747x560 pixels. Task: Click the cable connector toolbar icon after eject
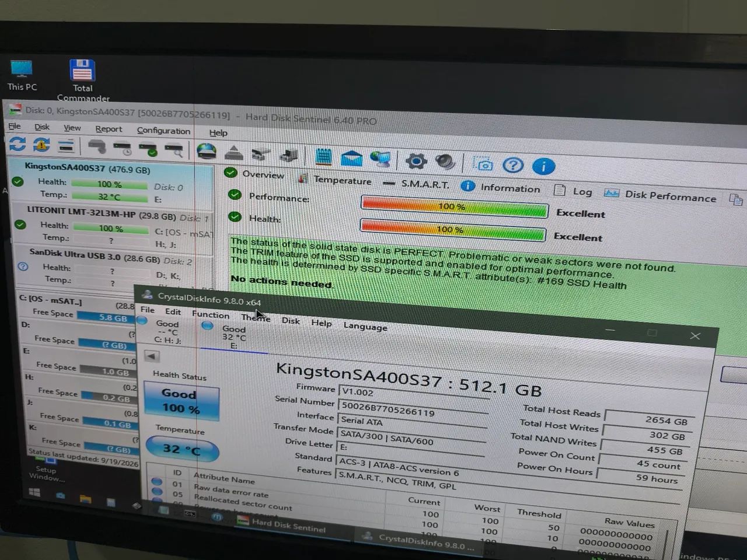(x=261, y=154)
